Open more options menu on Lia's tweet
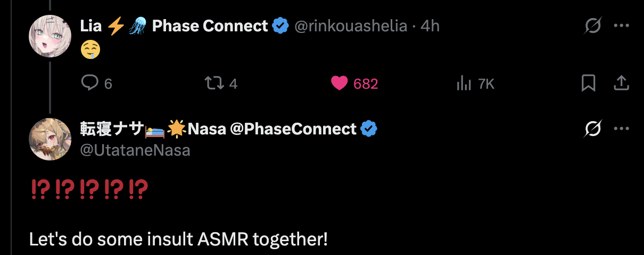Viewport: 644px width, 255px height. pos(622,25)
